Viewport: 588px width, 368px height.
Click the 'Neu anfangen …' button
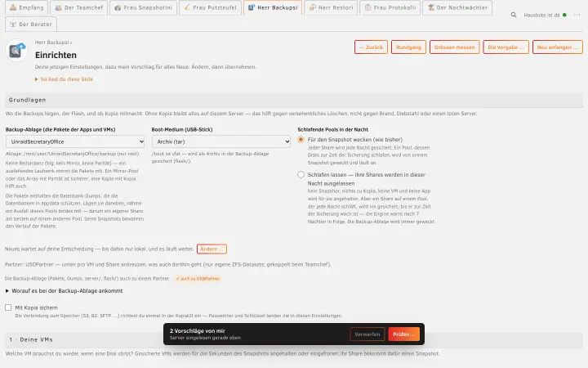[557, 47]
